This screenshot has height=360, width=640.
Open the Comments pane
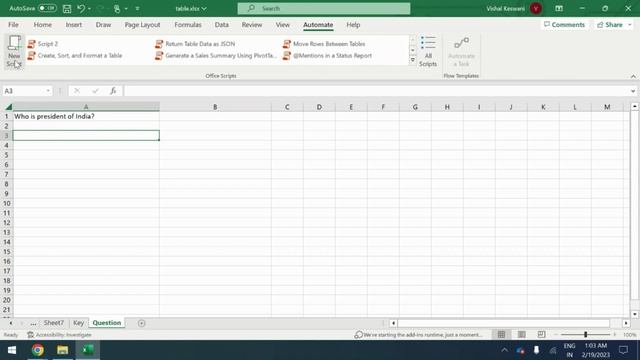[x=564, y=25]
